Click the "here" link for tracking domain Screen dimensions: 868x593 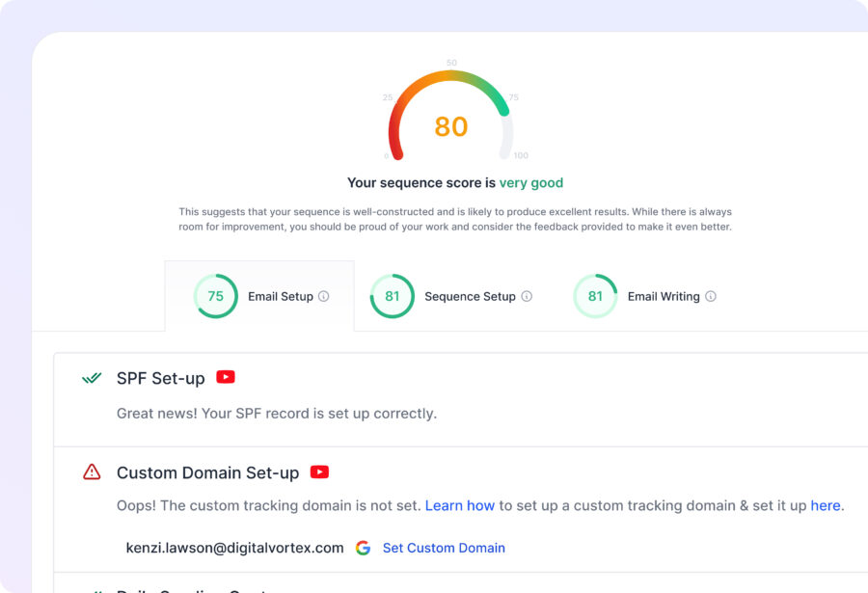pos(825,505)
